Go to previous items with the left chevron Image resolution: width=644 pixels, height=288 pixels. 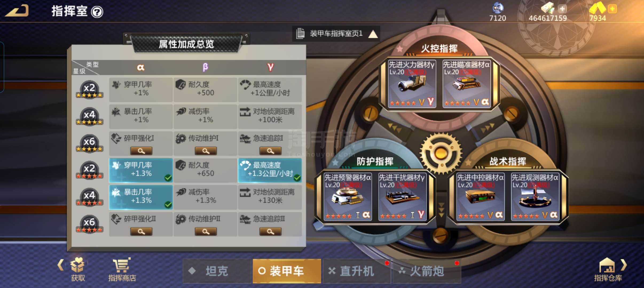pos(61,265)
